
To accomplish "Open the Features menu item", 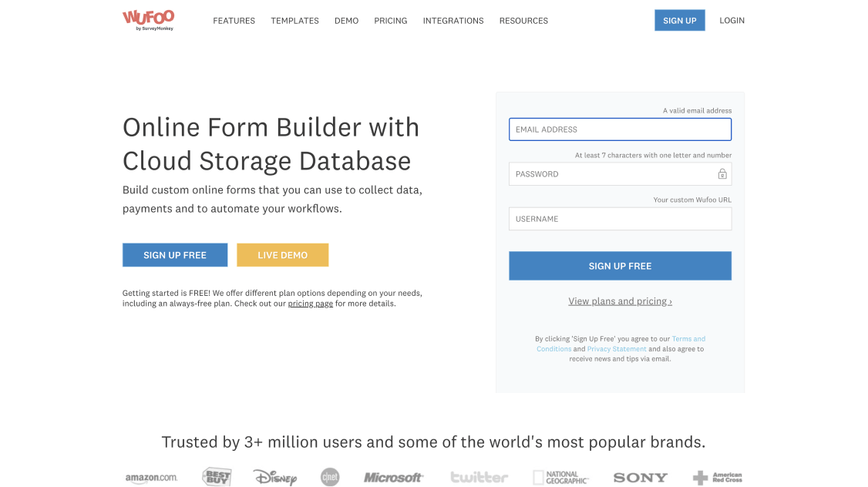I will coord(234,21).
